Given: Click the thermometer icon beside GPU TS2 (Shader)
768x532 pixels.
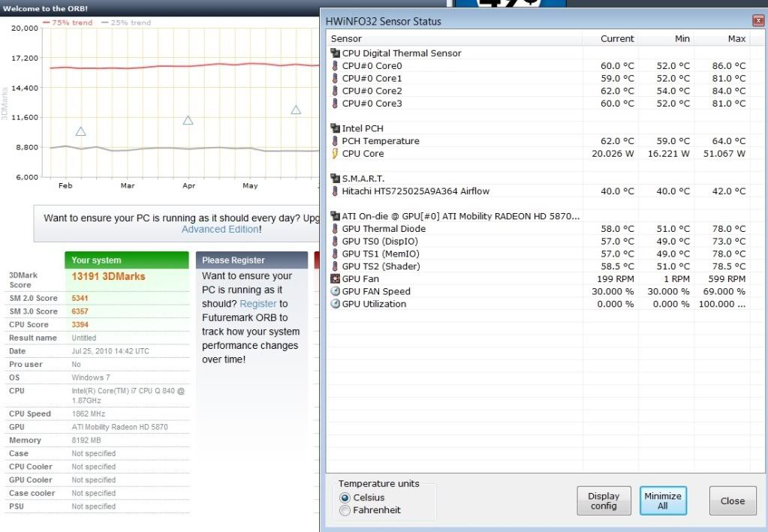Looking at the screenshot, I should point(335,266).
